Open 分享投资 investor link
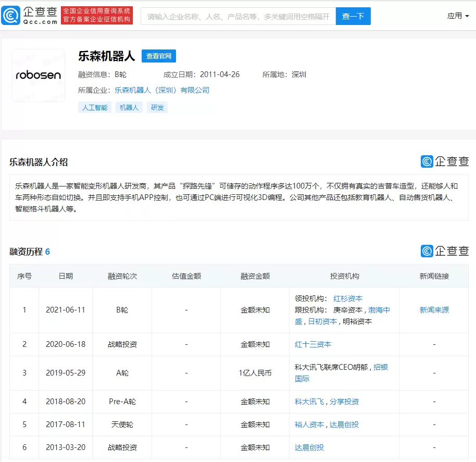The image size is (476, 462). 344,402
